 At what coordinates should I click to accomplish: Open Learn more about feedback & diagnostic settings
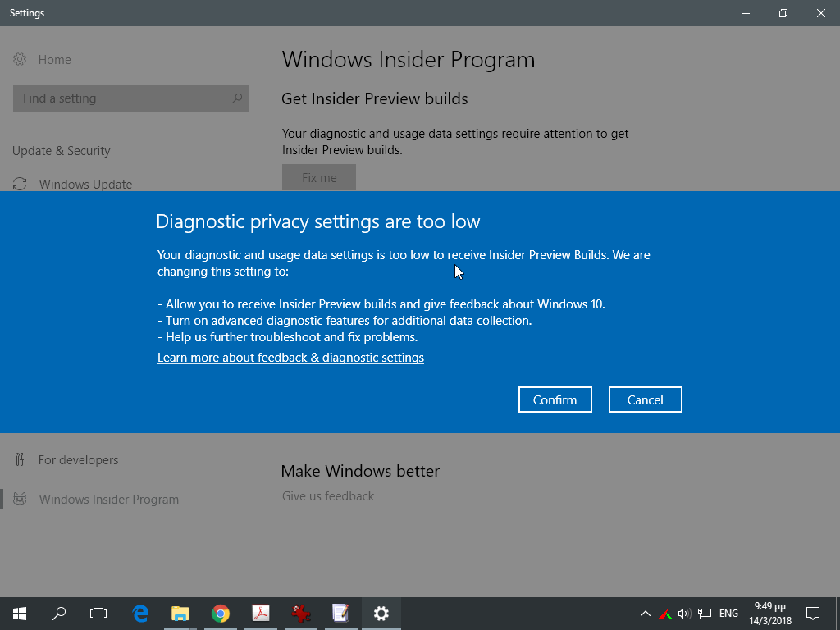tap(290, 358)
